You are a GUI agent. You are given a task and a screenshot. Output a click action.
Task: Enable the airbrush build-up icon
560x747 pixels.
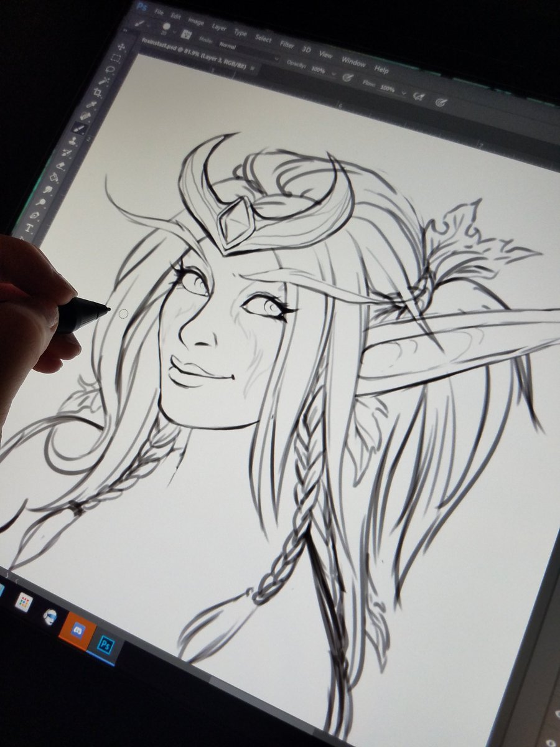(418, 96)
